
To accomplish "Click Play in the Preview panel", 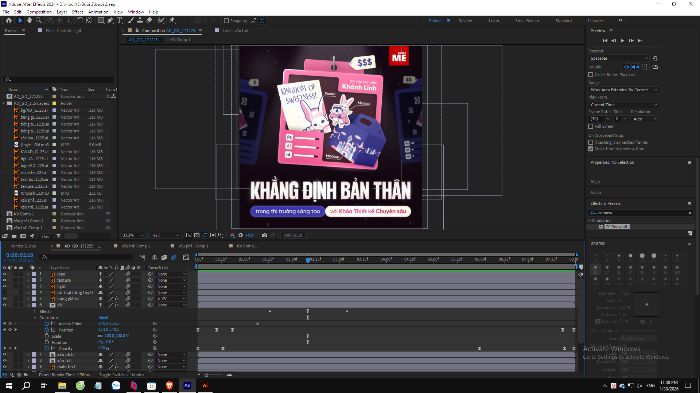I will click(623, 41).
